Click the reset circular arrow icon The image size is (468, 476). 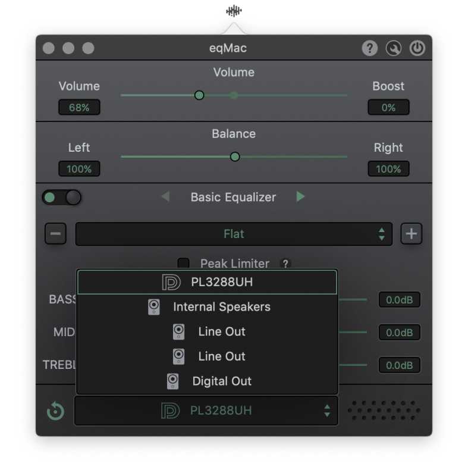point(55,411)
